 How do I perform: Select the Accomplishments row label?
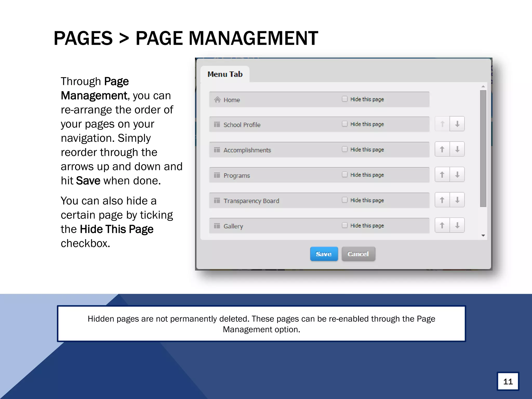[247, 150]
